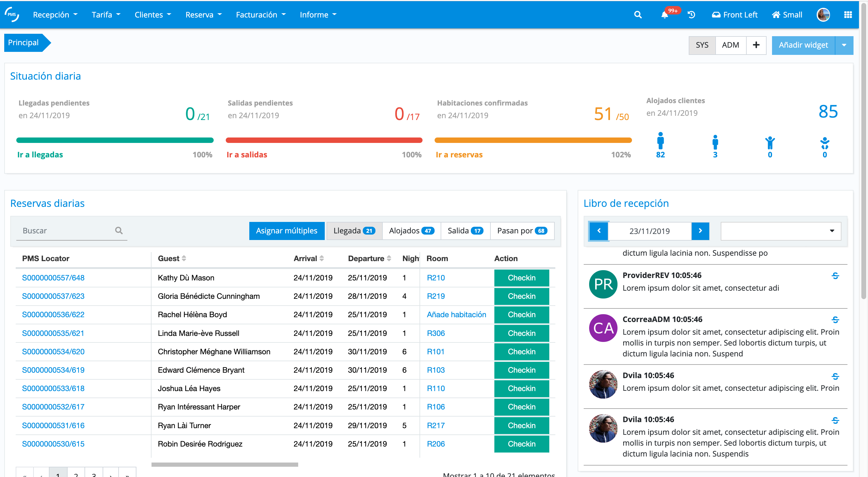Switch to the ADM dashboard
This screenshot has height=477, width=868.
click(x=730, y=45)
